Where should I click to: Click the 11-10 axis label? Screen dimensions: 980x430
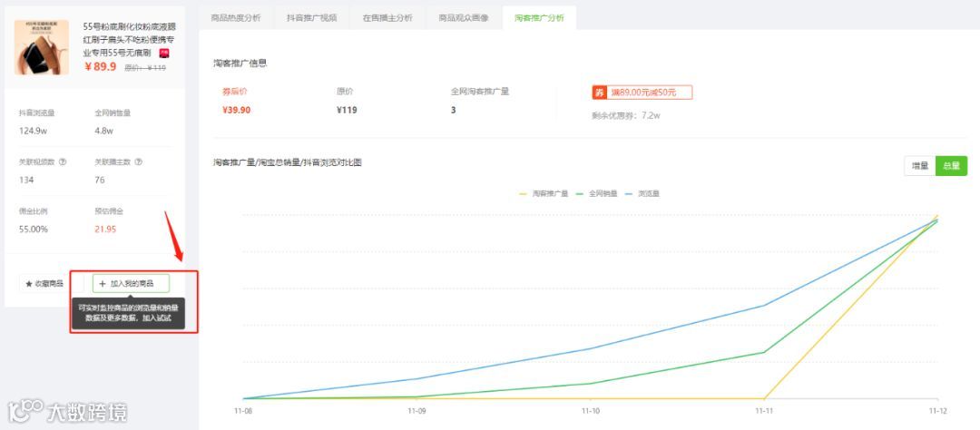(x=590, y=411)
